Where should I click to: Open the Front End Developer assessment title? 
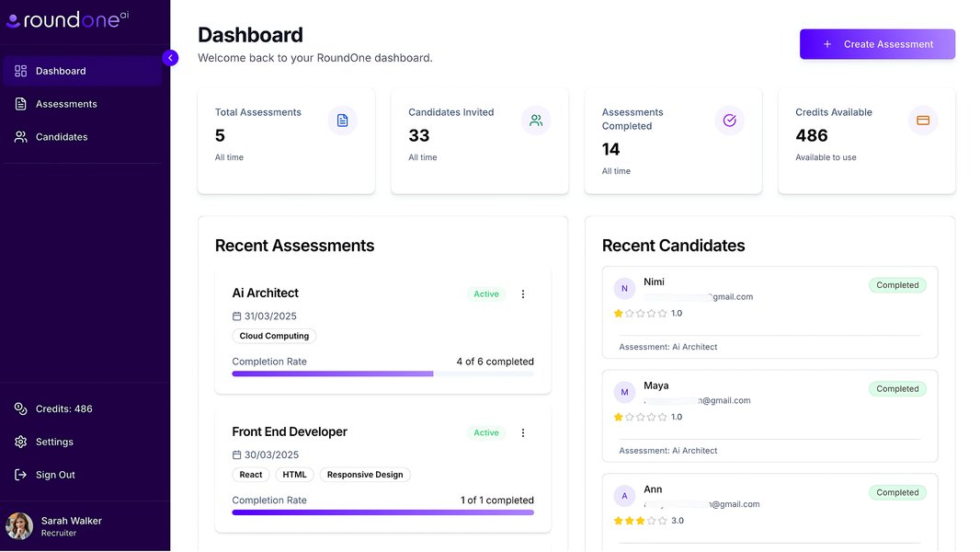290,432
